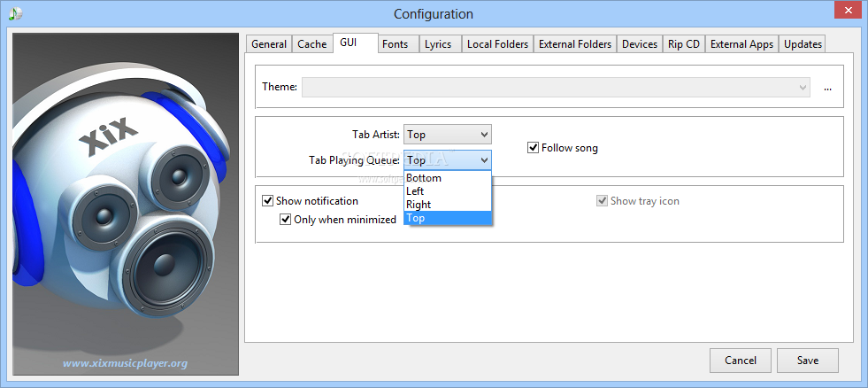Choose Bottom from the dropdown list

point(448,178)
